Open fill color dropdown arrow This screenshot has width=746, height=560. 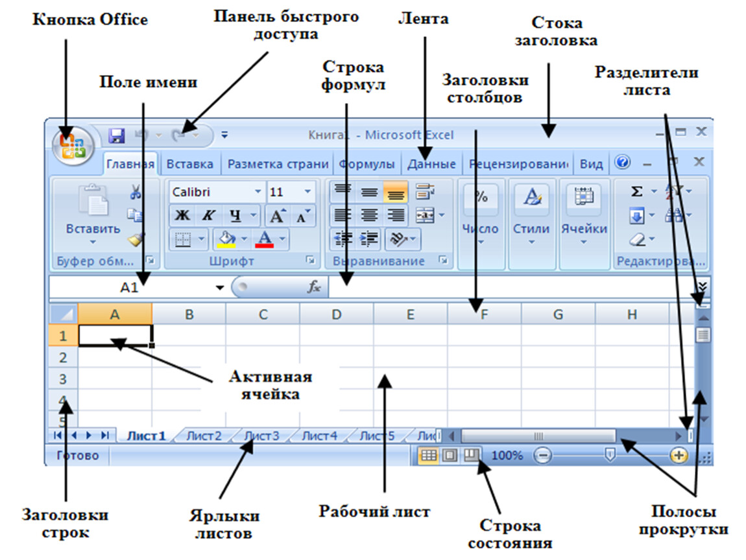pyautogui.click(x=244, y=239)
